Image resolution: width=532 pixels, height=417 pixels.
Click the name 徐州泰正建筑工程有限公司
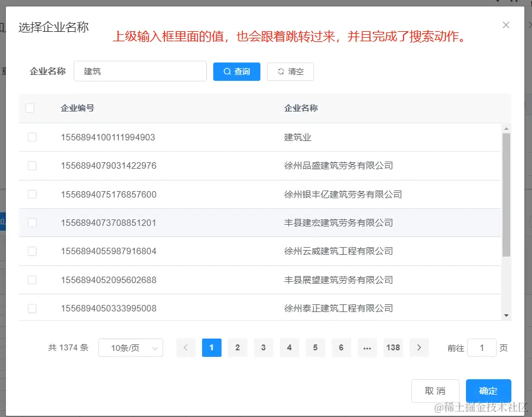point(339,308)
